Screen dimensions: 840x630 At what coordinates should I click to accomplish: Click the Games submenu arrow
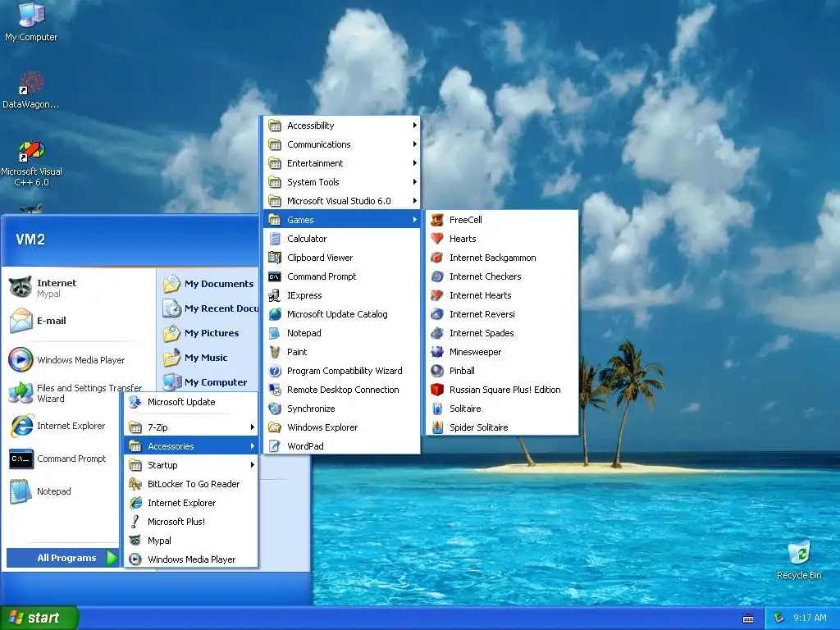point(414,220)
